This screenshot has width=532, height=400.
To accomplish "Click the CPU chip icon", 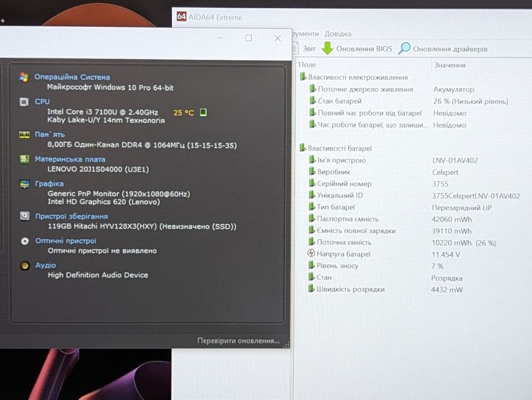I will tap(24, 102).
